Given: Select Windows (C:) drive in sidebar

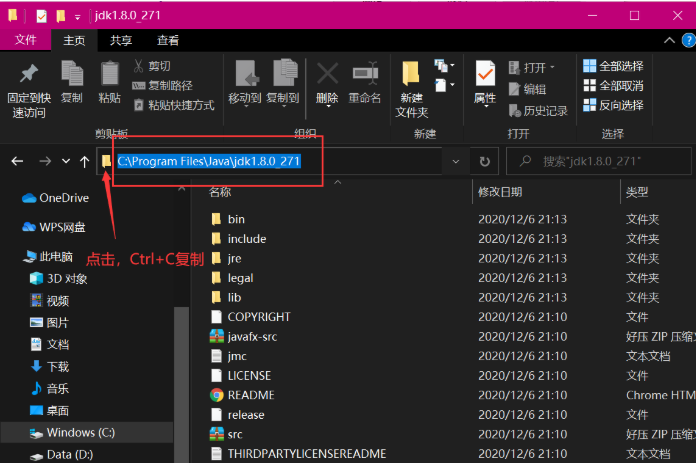Looking at the screenshot, I should click(87, 432).
